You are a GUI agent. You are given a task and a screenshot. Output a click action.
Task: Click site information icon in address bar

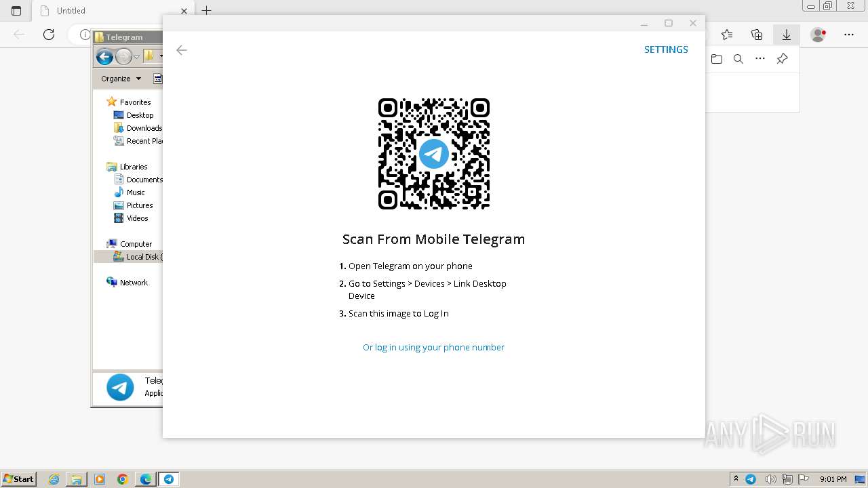coord(85,35)
